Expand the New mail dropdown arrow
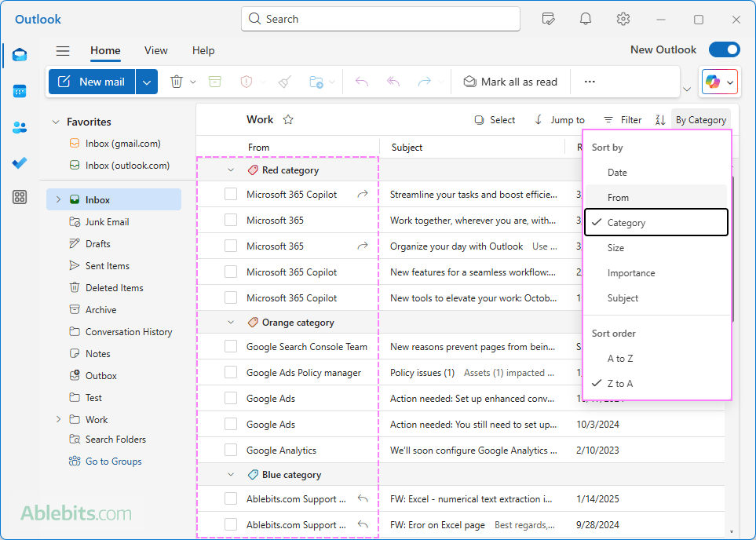Screen dimensions: 756x540 click(x=148, y=82)
